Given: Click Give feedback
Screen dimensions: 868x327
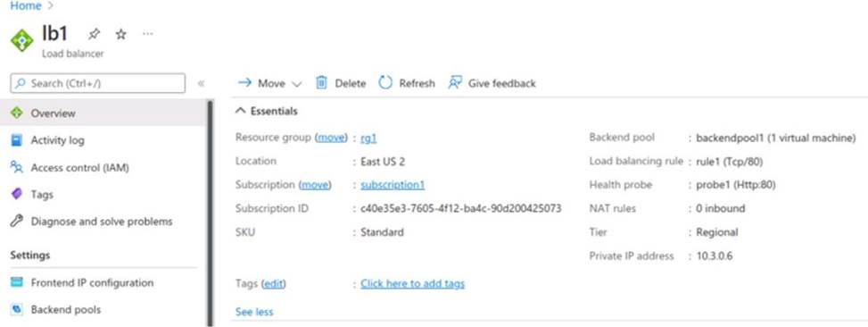Looking at the screenshot, I should tap(502, 84).
